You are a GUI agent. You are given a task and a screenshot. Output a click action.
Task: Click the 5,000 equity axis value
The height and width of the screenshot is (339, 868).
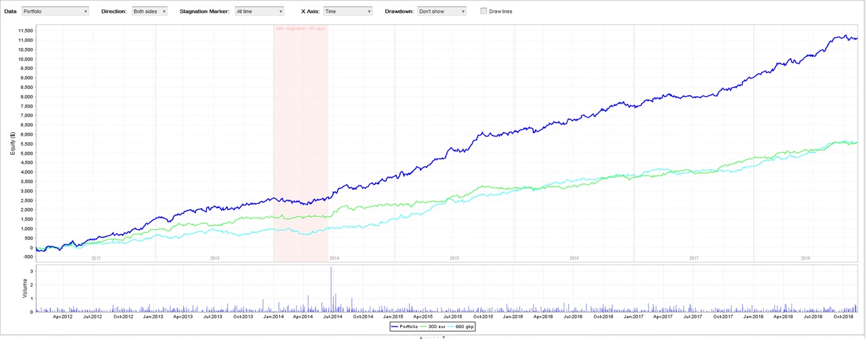click(x=26, y=153)
